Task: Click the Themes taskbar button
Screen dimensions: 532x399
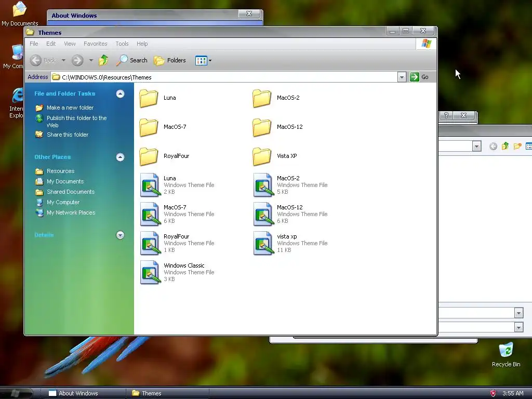Action: click(167, 393)
